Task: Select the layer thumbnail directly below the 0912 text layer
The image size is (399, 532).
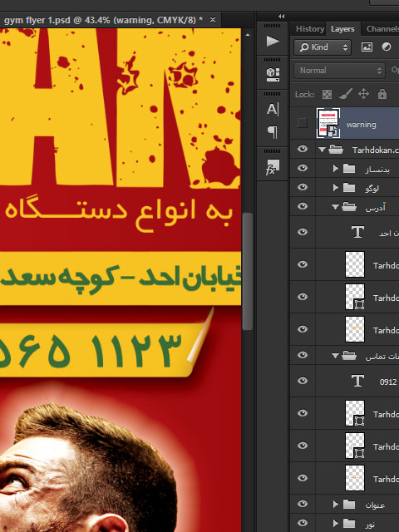Action: pyautogui.click(x=355, y=413)
